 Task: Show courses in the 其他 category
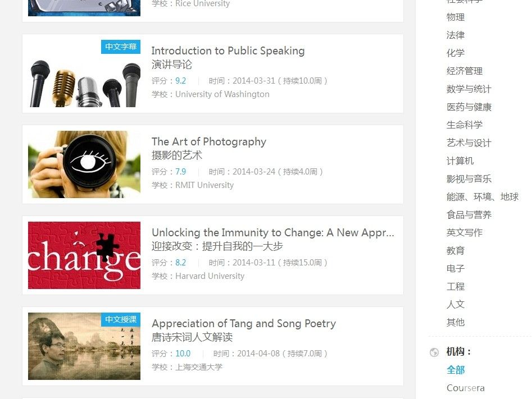coord(456,322)
